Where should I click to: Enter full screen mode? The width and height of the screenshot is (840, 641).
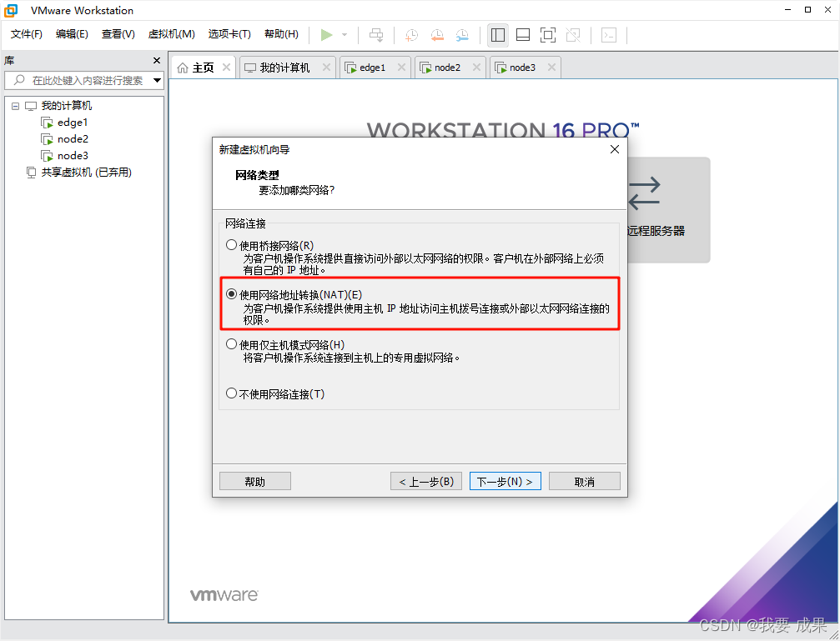(548, 35)
